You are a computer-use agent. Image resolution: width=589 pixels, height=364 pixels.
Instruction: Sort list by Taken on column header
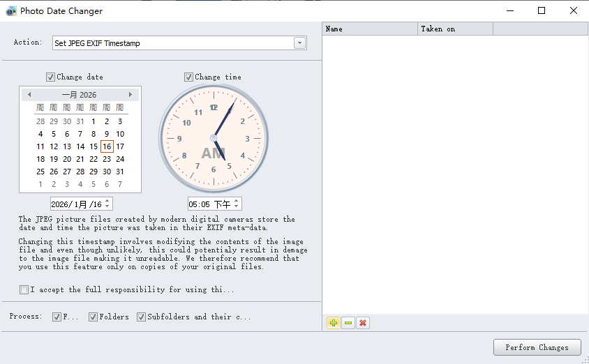455,29
